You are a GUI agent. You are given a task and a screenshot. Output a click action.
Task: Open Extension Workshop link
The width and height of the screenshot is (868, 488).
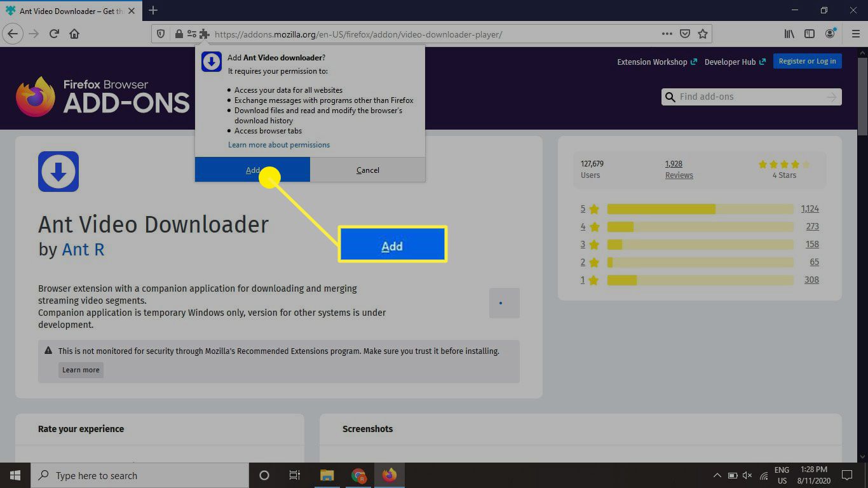tap(657, 62)
